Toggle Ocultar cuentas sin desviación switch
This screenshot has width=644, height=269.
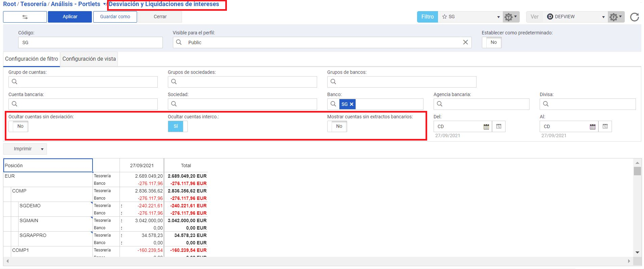point(19,126)
